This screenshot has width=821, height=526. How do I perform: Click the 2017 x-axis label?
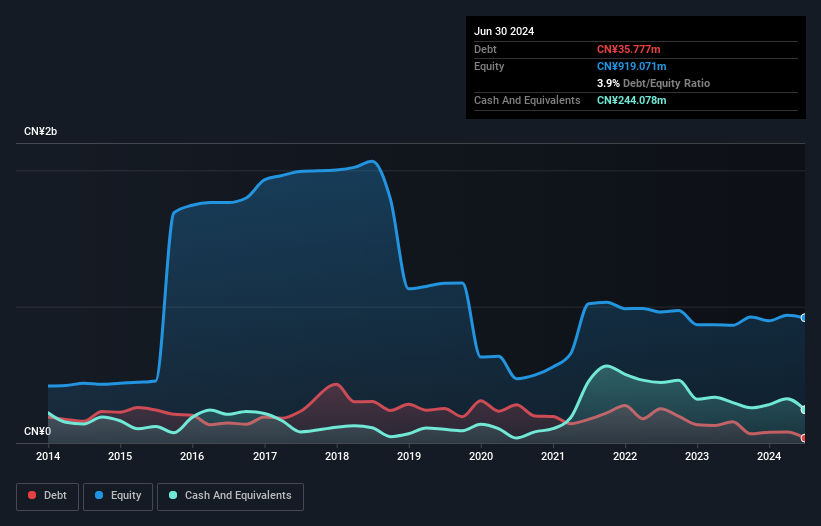(265, 456)
